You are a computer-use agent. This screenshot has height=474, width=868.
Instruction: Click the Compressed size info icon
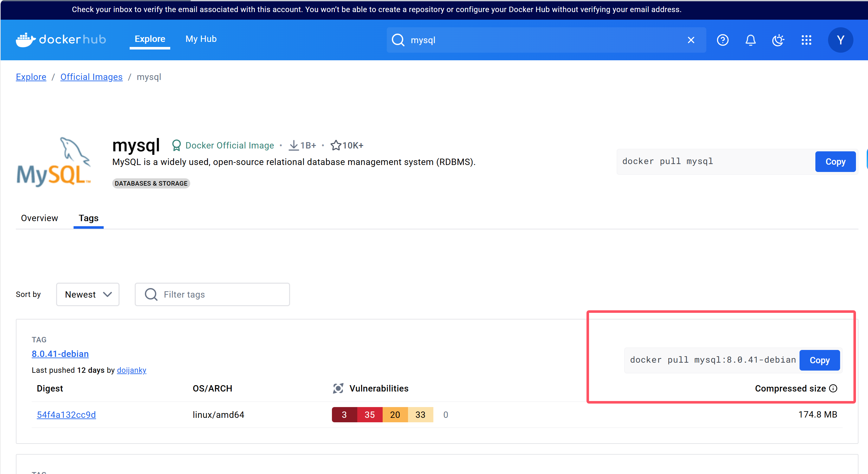coord(833,388)
